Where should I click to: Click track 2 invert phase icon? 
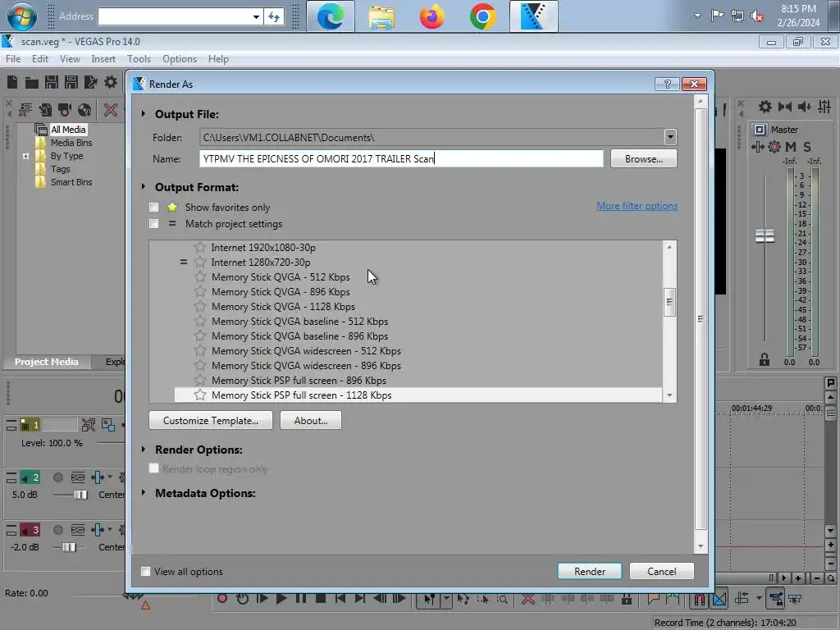point(78,477)
